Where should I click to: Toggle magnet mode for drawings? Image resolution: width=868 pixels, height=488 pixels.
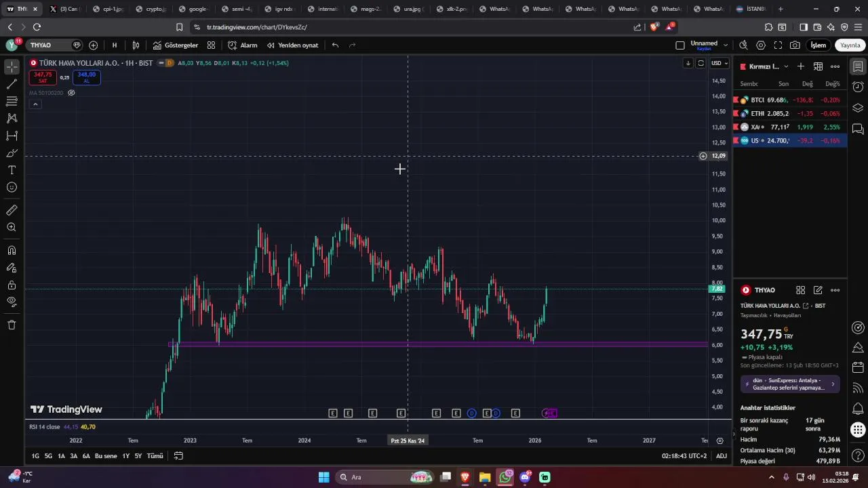12,250
